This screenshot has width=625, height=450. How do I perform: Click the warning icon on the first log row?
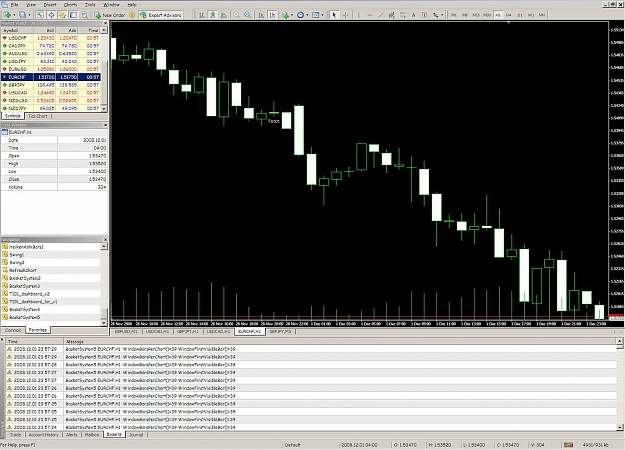10,349
